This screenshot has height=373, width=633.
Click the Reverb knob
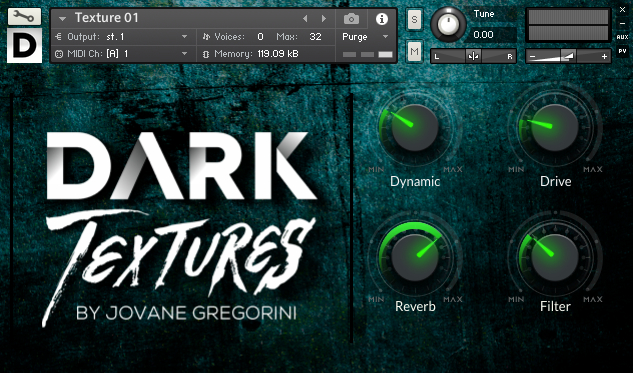(x=415, y=257)
